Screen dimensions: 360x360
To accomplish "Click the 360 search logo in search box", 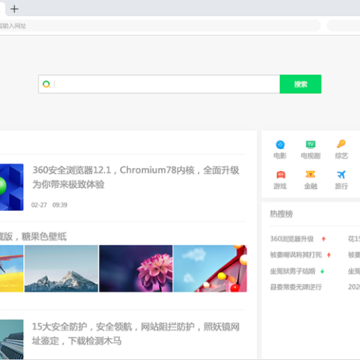I will click(46, 84).
